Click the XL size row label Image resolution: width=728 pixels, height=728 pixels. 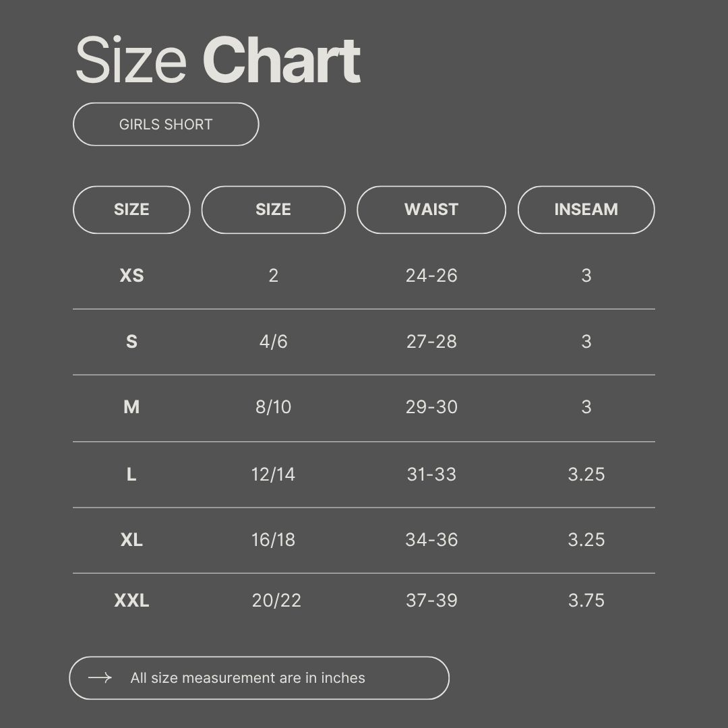131,540
